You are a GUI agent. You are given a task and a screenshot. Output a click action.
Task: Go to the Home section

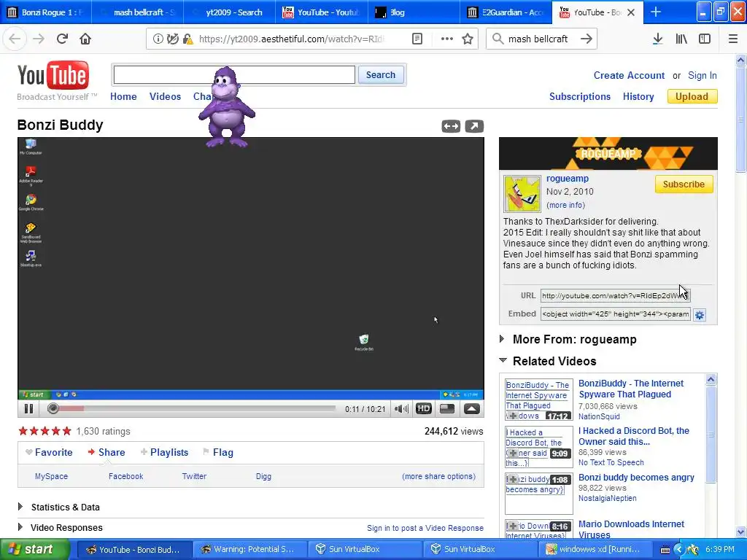[x=123, y=97]
